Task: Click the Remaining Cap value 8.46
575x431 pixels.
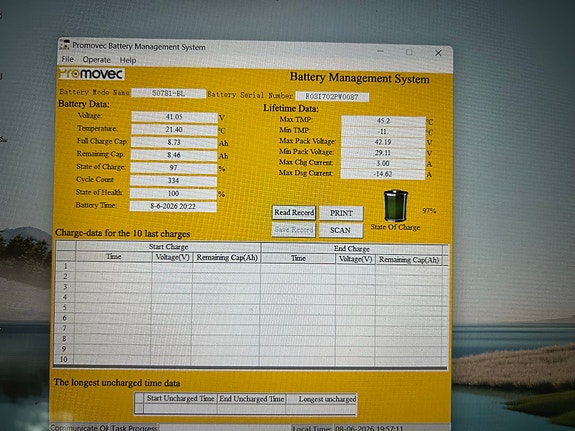Action: tap(174, 155)
